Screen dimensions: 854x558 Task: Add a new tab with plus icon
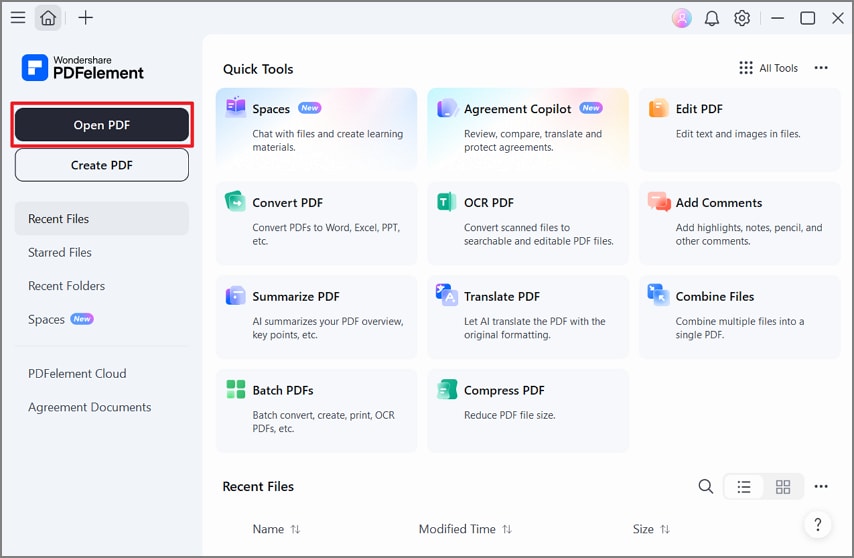(86, 17)
